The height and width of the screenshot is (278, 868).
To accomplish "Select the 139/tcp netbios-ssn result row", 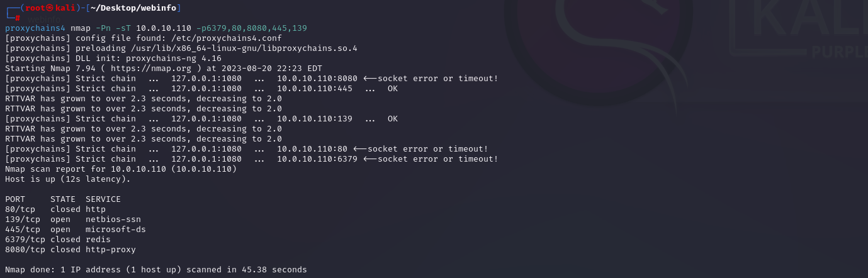I will click(73, 220).
